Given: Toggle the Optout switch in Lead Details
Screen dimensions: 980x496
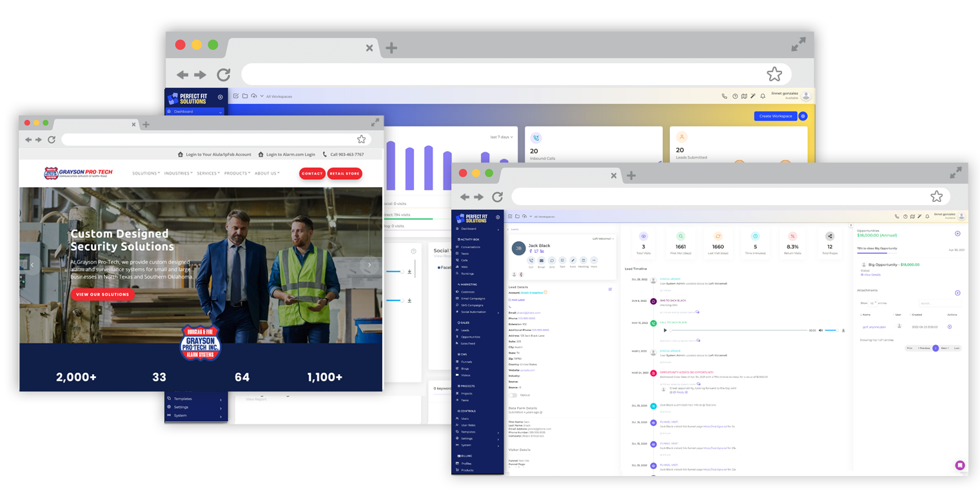Looking at the screenshot, I should coord(513,395).
